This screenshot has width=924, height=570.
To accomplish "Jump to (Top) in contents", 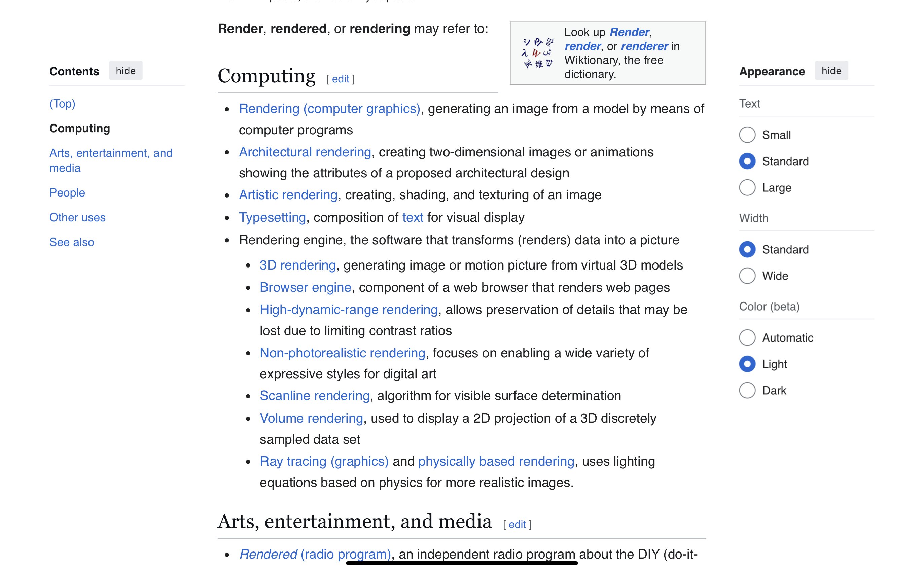I will (62, 104).
